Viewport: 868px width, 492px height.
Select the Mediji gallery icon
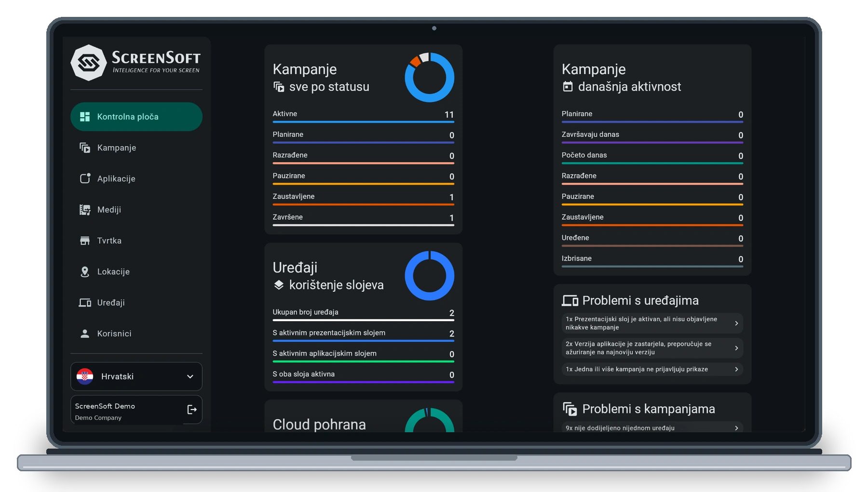coord(85,209)
